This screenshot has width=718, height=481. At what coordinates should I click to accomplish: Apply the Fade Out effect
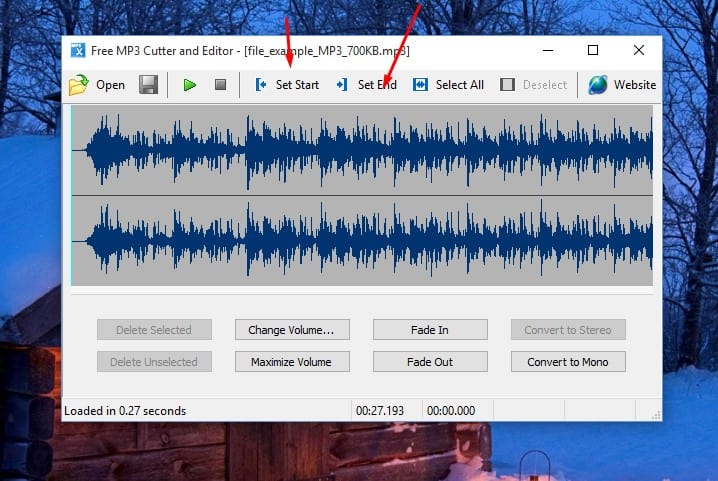[429, 362]
